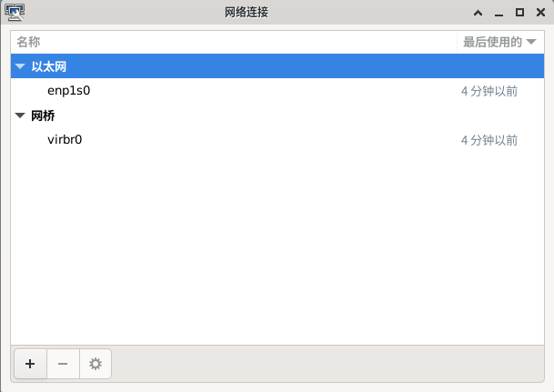The image size is (554, 392).
Task: Sort list by the 名称 column header
Action: click(x=28, y=42)
